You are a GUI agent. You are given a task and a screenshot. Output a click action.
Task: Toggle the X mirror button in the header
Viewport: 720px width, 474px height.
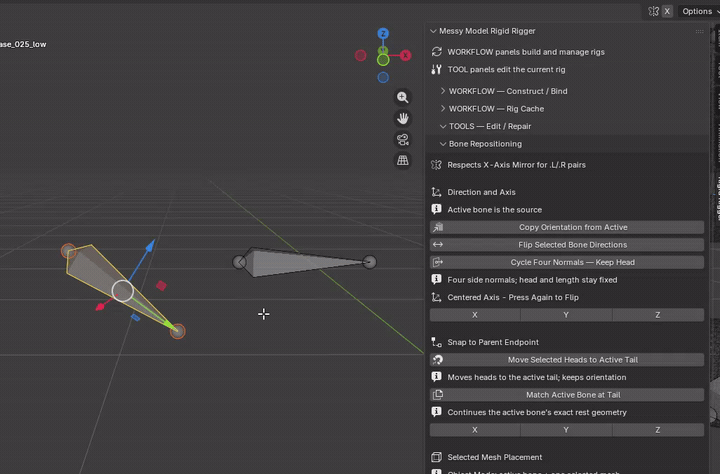point(667,11)
